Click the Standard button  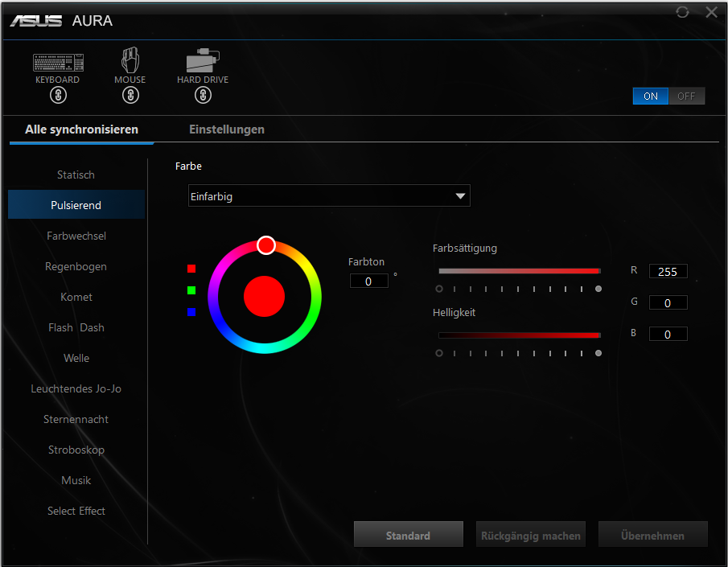(408, 535)
